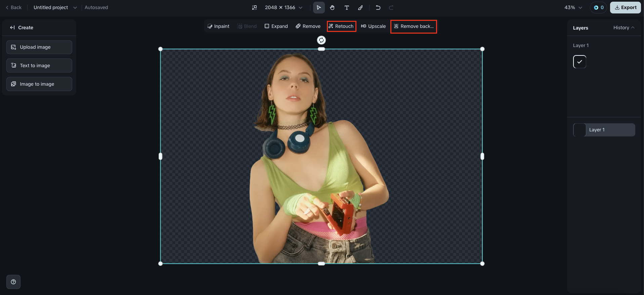Expand the History panel
644x295 pixels.
tap(624, 28)
